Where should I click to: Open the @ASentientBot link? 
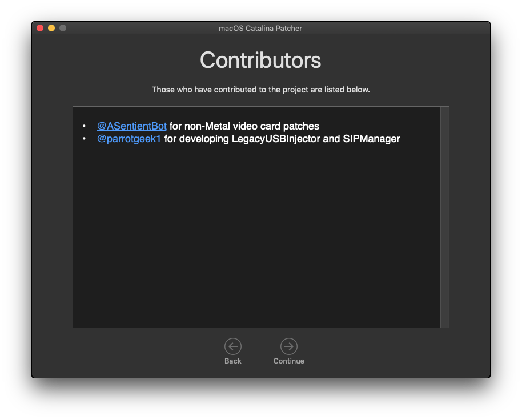131,126
